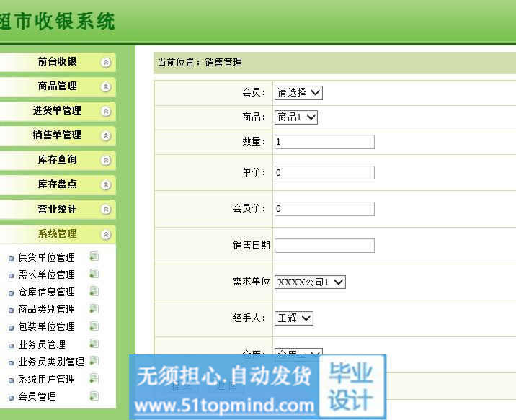Focus the 销售日期 input field
This screenshot has height=420, width=516.
(x=324, y=246)
